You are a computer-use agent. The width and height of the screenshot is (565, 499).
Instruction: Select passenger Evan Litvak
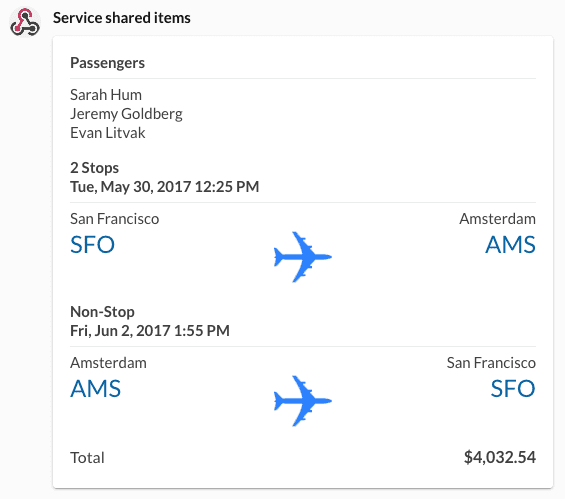(108, 133)
